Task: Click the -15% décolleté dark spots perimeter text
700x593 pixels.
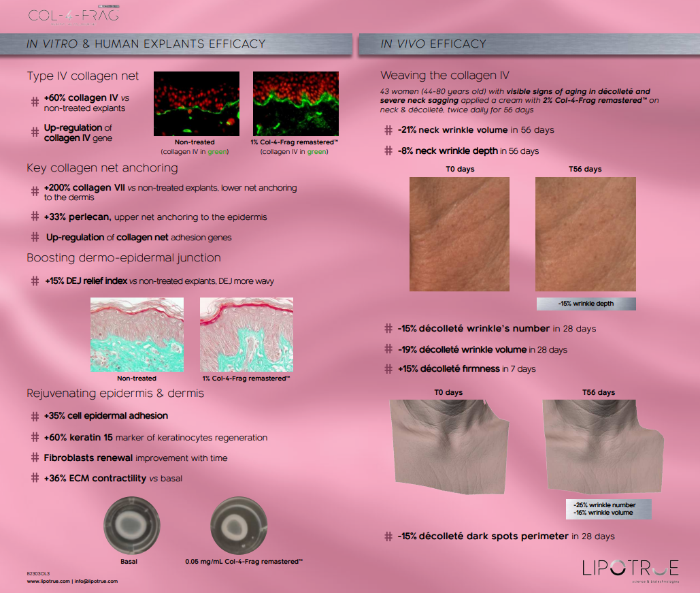Action: [x=506, y=536]
